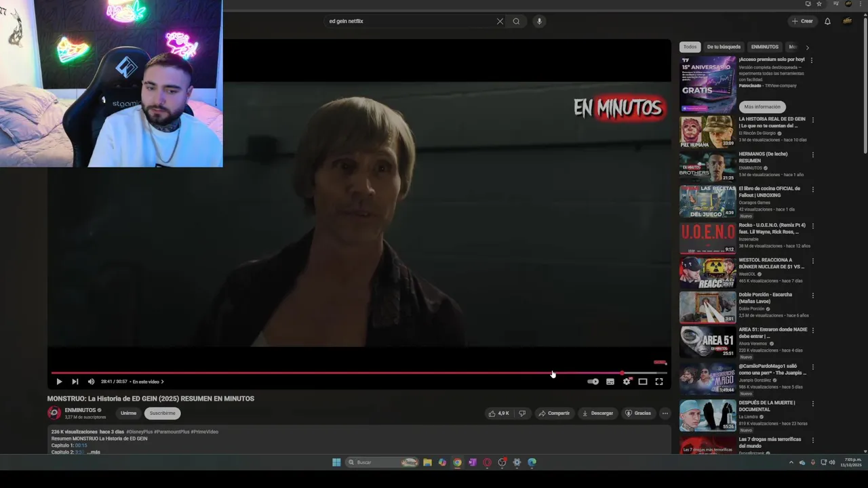Open 'AREA 51' video thumbnail

click(x=707, y=342)
